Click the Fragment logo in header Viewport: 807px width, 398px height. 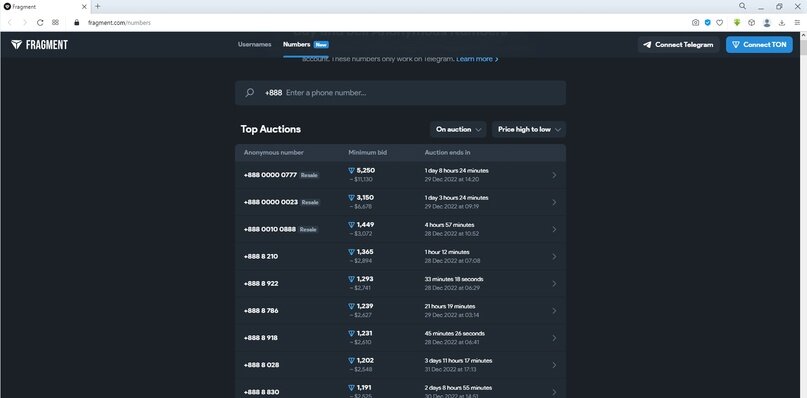pyautogui.click(x=39, y=45)
